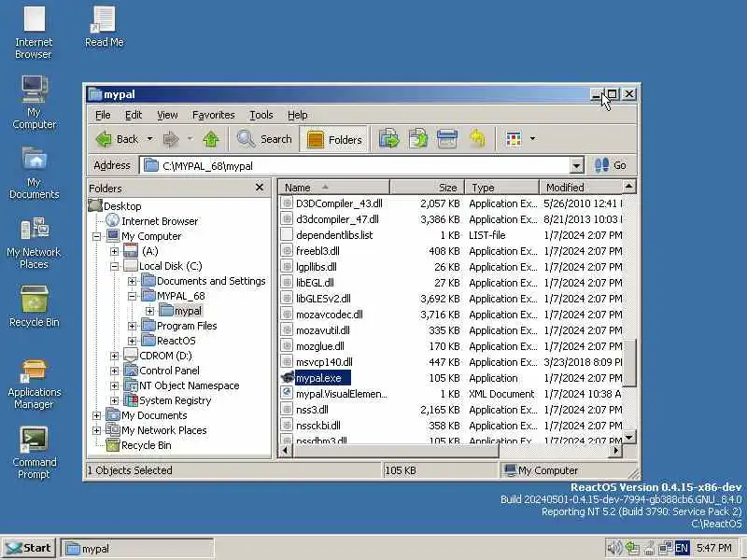Sort by the Name column header
This screenshot has width=747, height=560.
pyautogui.click(x=334, y=188)
